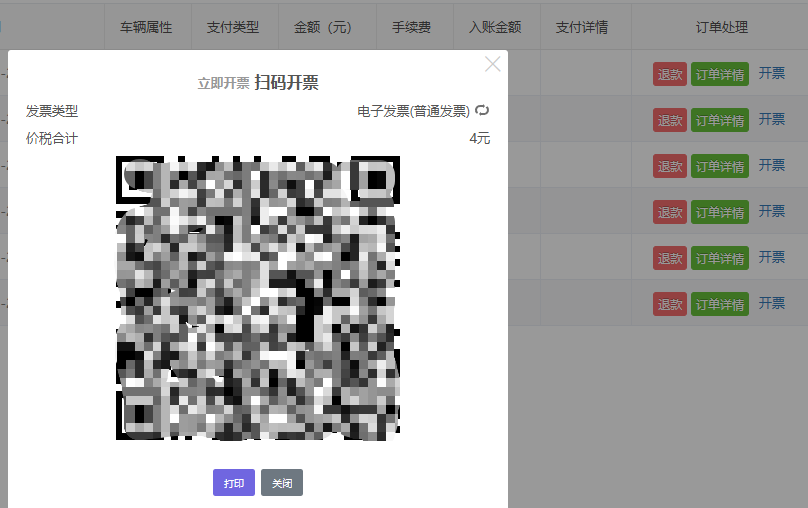Click the 开票 link in the third row
808x508 pixels.
pos(771,165)
